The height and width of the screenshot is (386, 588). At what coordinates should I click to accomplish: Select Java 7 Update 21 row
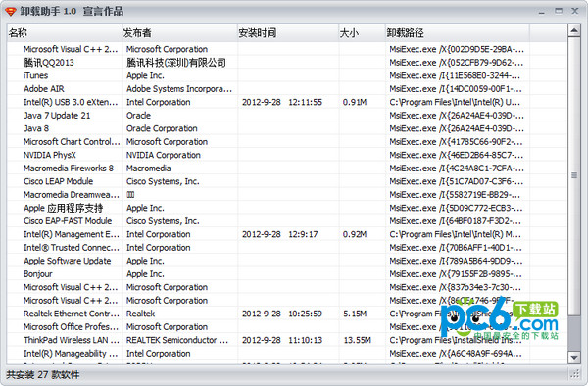click(286, 116)
